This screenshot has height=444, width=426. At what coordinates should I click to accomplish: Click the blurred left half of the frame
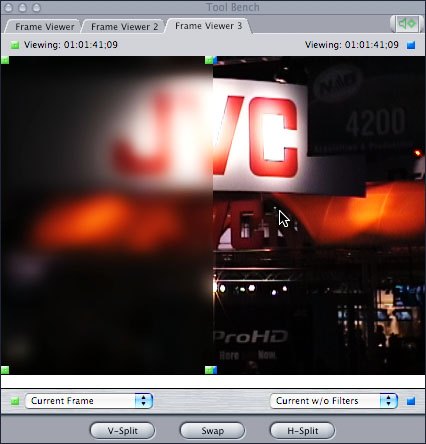coord(107,215)
